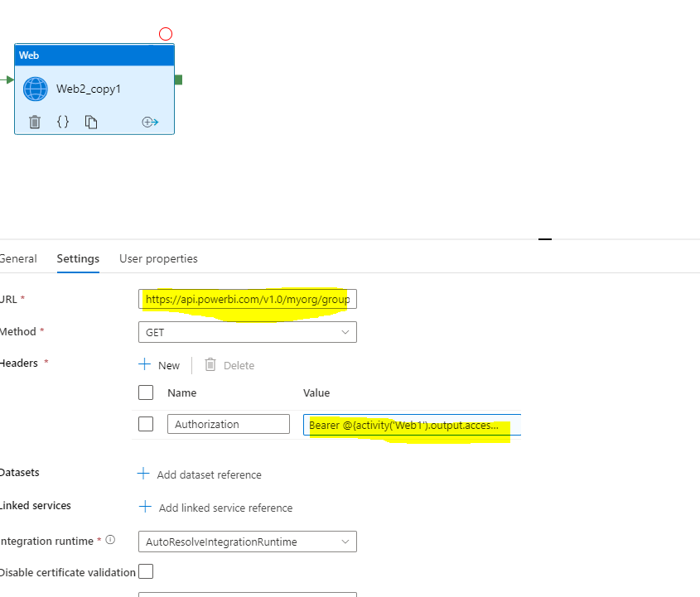Select the Web globe icon on the activity card
Screen dimensions: 700x597
pos(35,88)
